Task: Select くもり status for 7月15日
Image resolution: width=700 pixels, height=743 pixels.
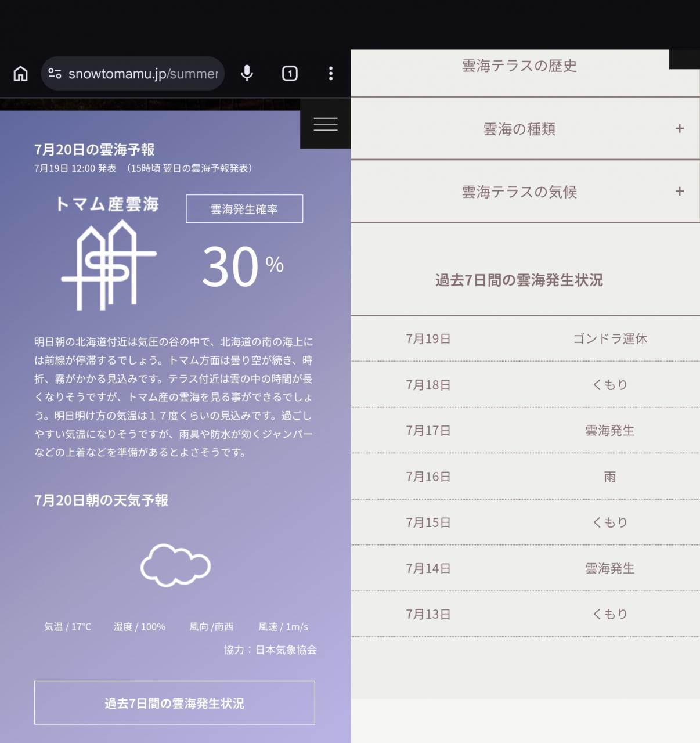Action: click(x=610, y=522)
